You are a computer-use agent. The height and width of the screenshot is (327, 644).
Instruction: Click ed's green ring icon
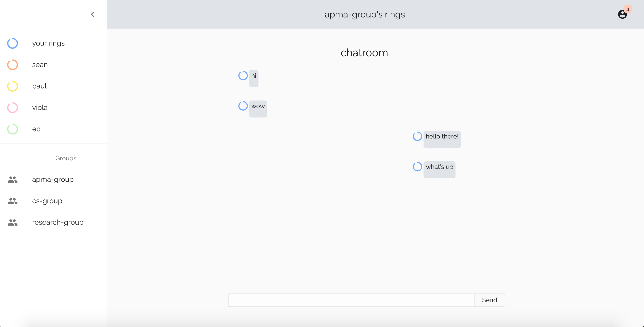(13, 129)
